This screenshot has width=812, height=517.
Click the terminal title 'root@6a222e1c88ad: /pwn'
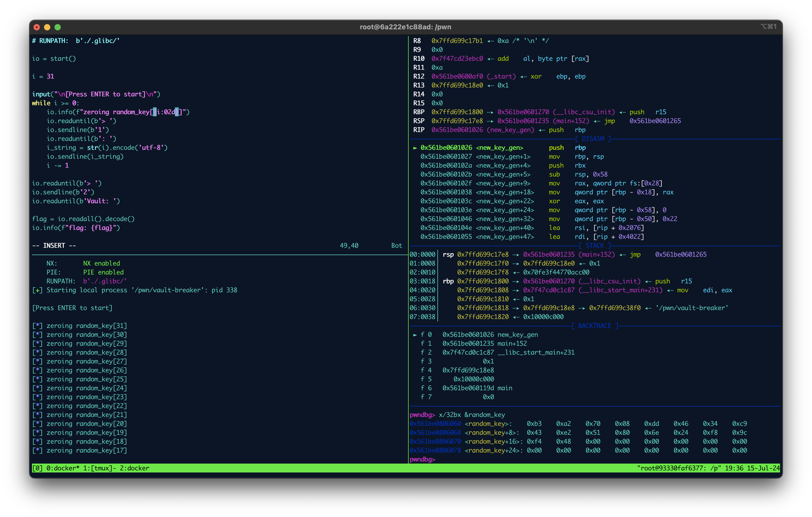pyautogui.click(x=405, y=27)
